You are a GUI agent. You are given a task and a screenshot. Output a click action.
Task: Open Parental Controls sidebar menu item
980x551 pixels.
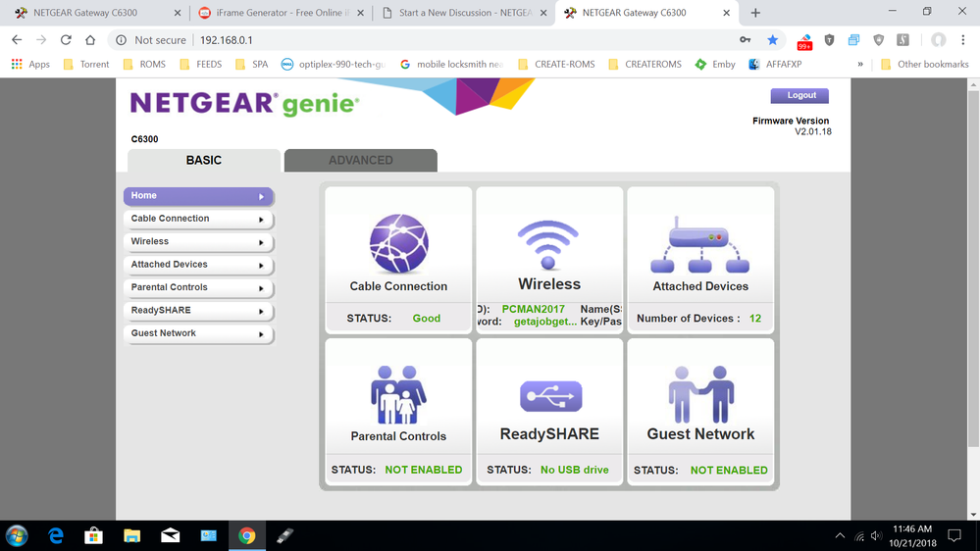point(198,287)
